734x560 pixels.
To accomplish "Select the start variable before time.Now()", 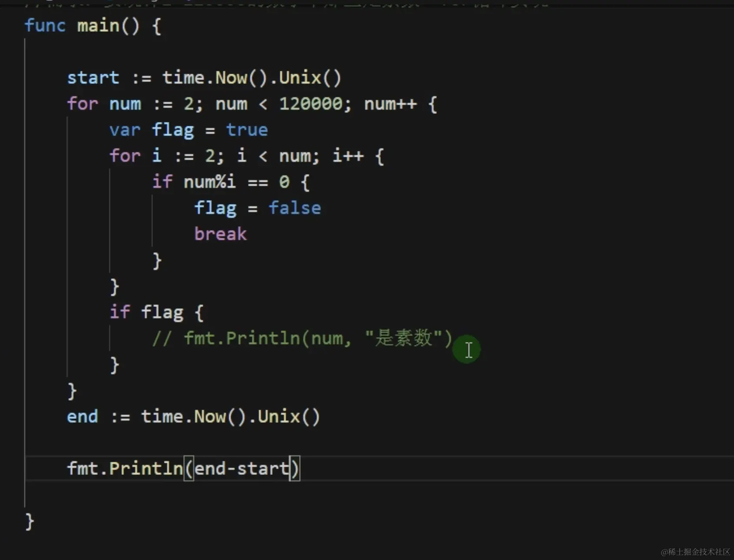I will click(93, 77).
